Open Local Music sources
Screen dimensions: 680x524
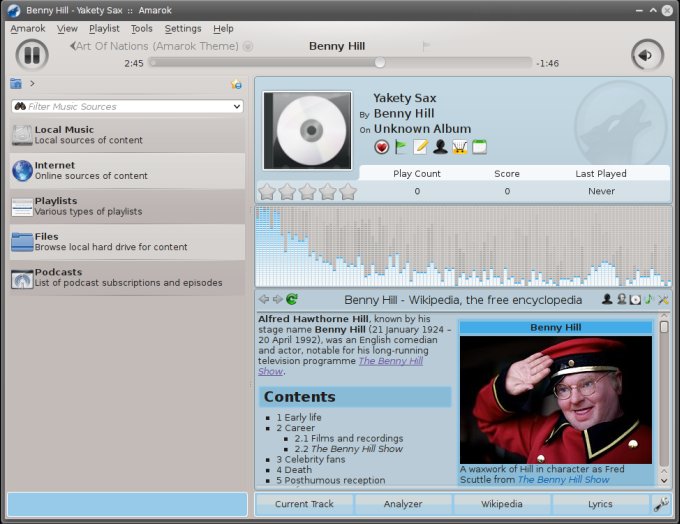[127, 135]
